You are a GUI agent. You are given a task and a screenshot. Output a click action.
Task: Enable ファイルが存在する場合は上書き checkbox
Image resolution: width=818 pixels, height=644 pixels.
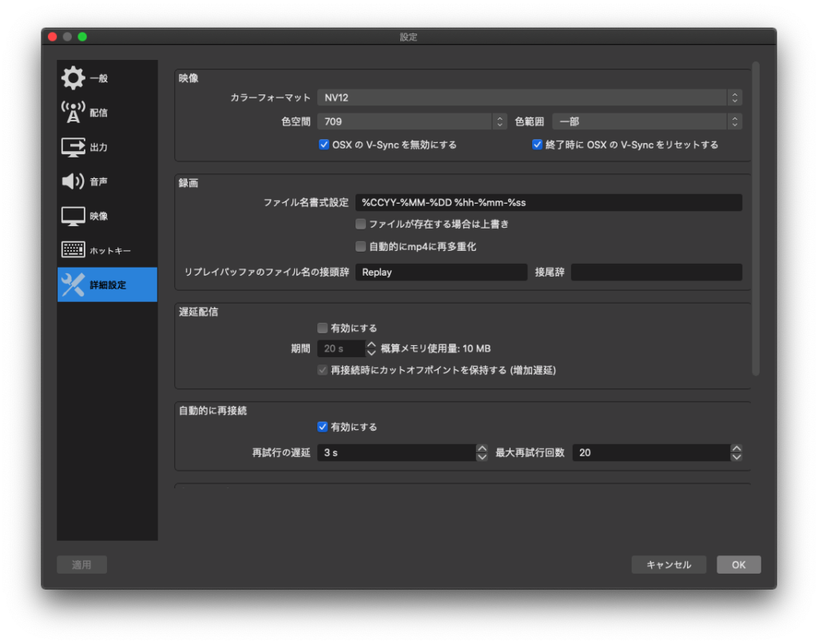tap(360, 224)
